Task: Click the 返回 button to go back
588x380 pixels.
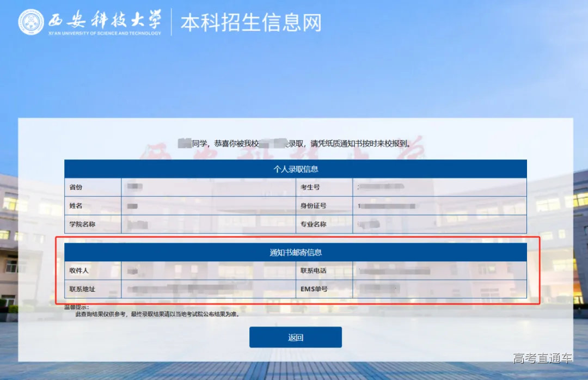Action: click(x=295, y=337)
